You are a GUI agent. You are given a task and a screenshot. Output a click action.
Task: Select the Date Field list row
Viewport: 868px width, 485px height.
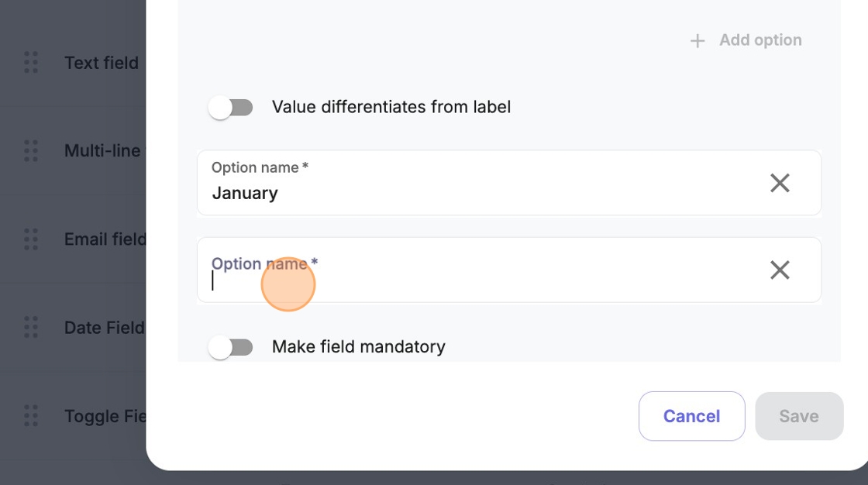pos(104,328)
